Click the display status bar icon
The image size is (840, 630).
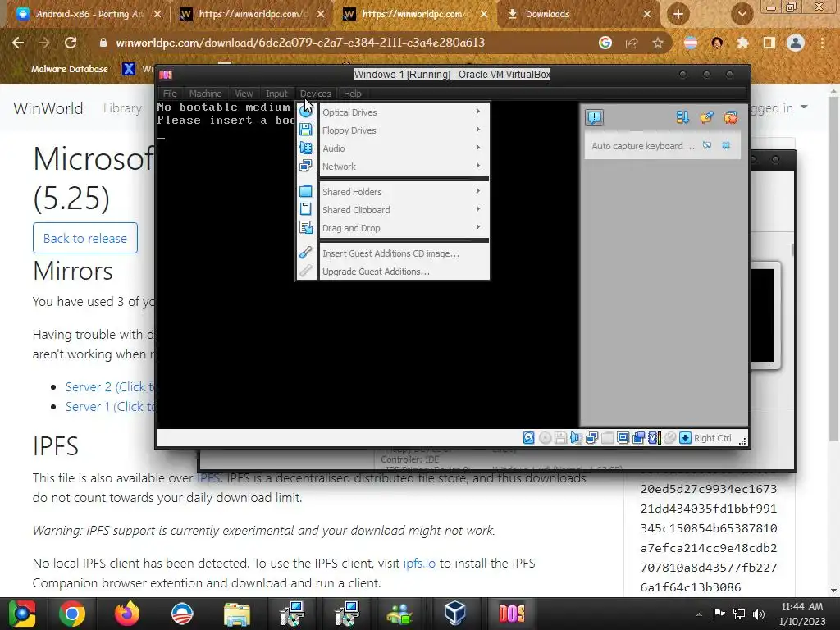pyautogui.click(x=623, y=438)
